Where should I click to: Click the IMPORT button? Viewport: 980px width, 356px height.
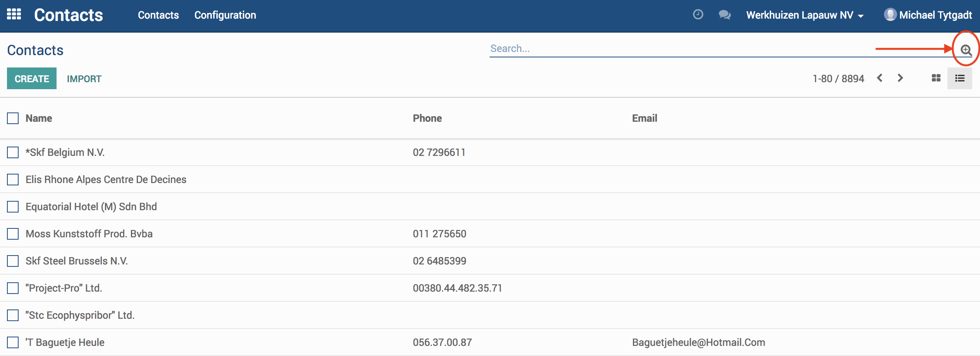pos(84,79)
